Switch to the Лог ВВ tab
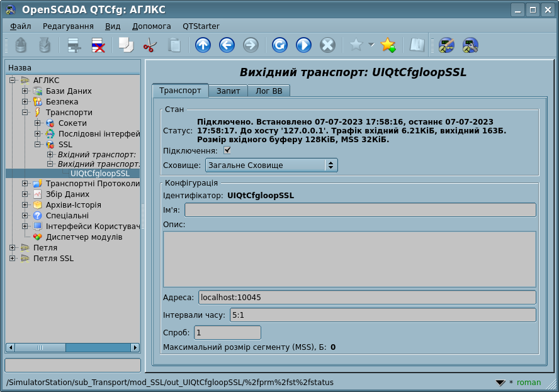Viewport: 559px width, 392px height. 269,91
